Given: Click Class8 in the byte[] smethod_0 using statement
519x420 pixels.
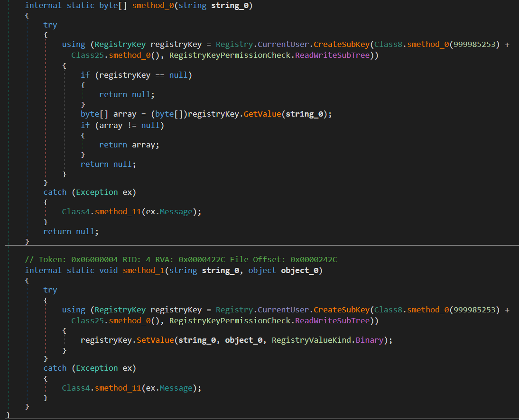Looking at the screenshot, I should pyautogui.click(x=388, y=44).
